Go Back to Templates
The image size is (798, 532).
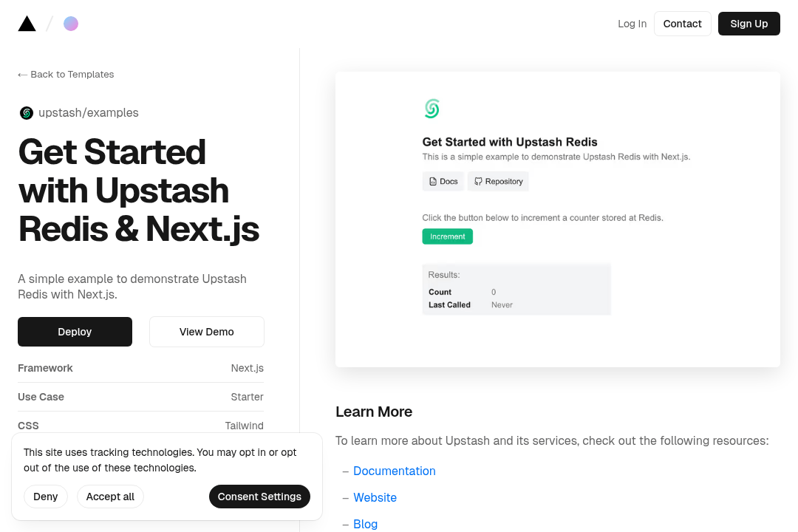[66, 74]
